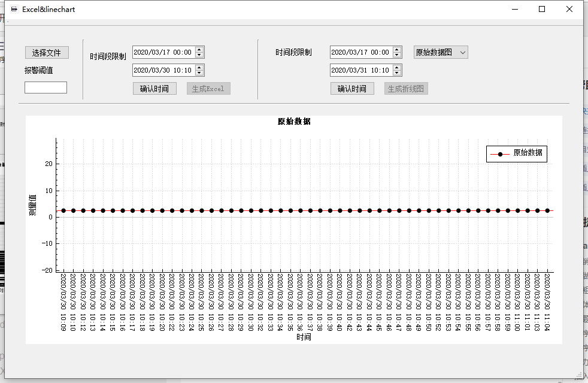Image resolution: width=588 pixels, height=383 pixels.
Task: Increase the left start time with up arrow
Action: pyautogui.click(x=199, y=50)
